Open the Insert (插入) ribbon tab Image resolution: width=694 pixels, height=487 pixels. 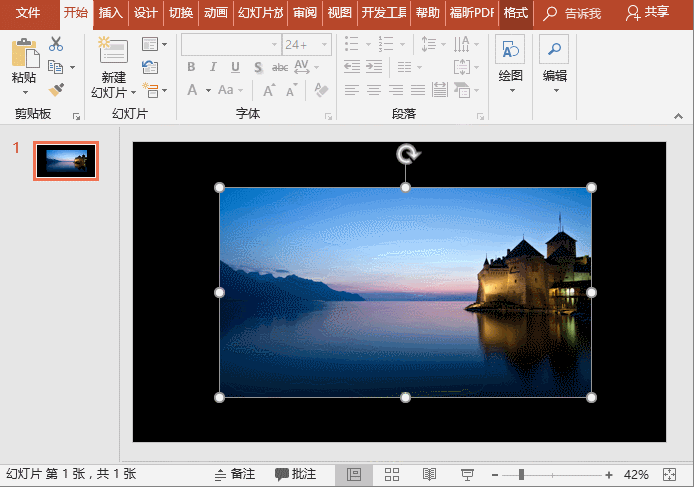[111, 13]
